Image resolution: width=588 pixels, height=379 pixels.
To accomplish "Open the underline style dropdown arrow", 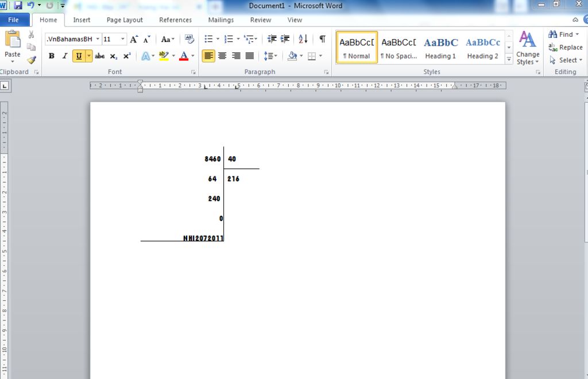I will point(89,56).
